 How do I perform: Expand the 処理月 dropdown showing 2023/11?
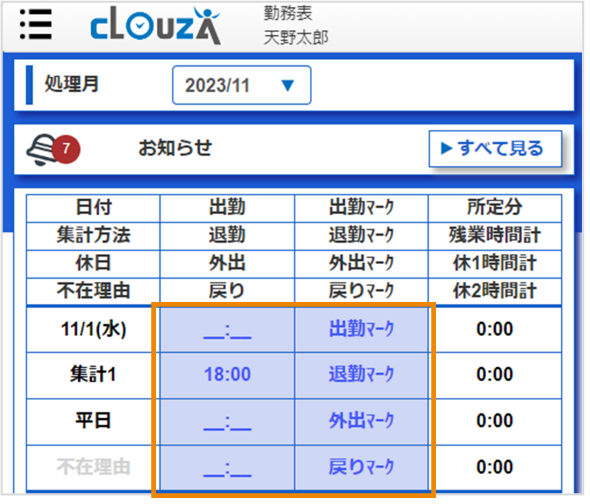(x=242, y=85)
